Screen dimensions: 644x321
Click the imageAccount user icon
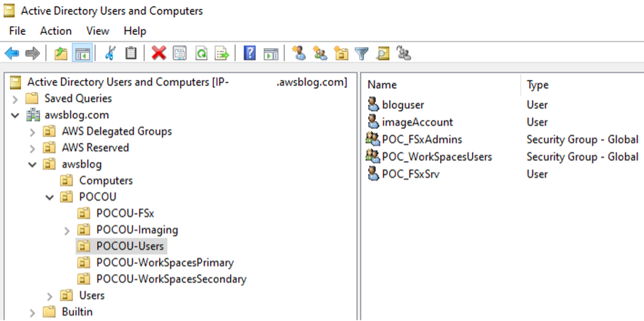coord(373,122)
